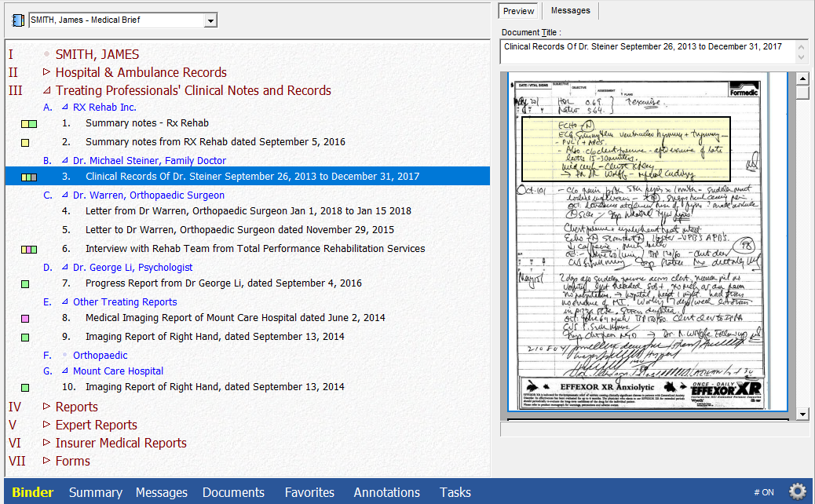
Task: Toggle the # ON indicator in status bar
Action: (763, 492)
